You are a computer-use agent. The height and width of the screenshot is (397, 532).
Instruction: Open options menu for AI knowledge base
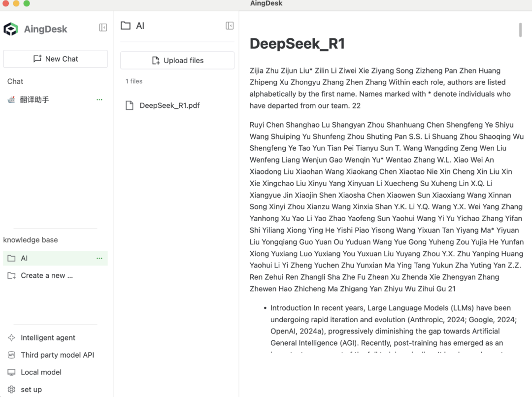coord(100,258)
